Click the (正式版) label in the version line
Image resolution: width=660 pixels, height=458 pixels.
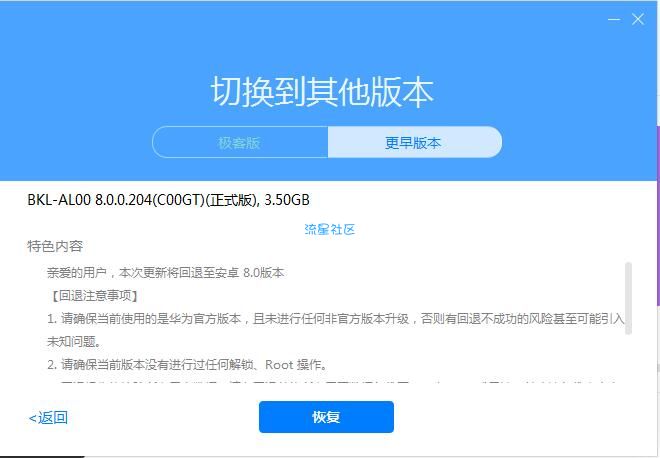click(232, 200)
